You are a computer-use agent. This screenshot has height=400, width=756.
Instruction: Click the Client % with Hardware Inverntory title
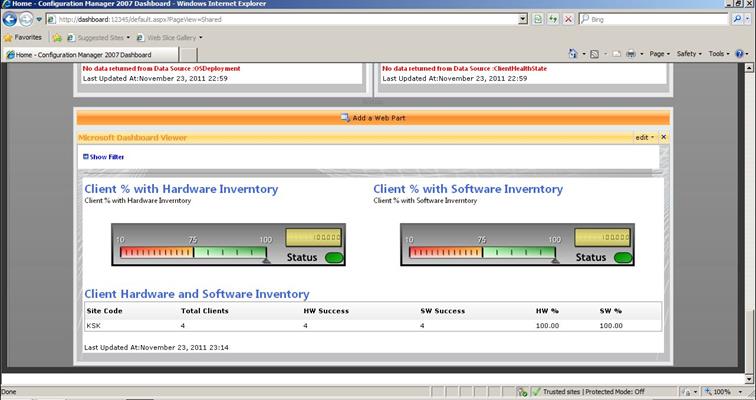[x=181, y=189]
